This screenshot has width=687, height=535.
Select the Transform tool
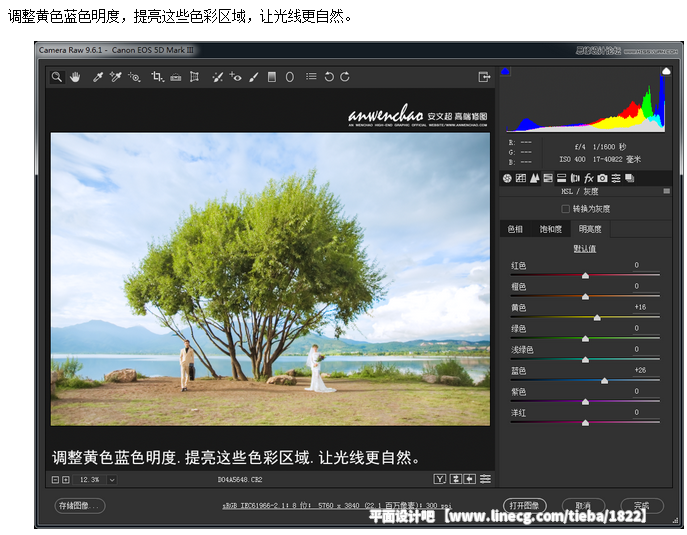[195, 77]
